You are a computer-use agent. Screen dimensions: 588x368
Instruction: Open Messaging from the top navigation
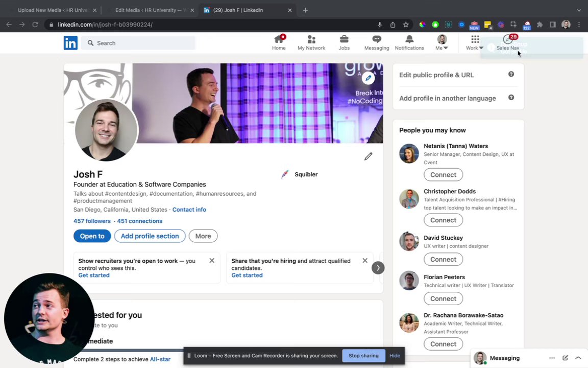click(377, 42)
